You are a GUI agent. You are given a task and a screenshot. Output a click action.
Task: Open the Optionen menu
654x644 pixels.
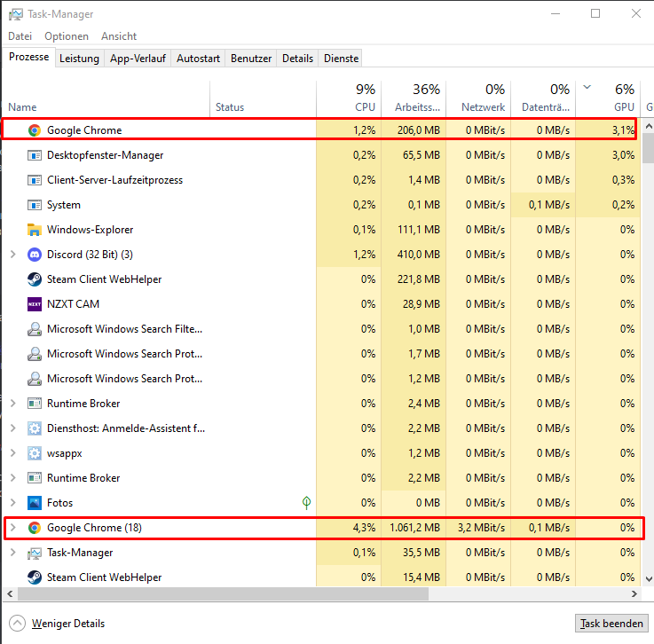67,36
